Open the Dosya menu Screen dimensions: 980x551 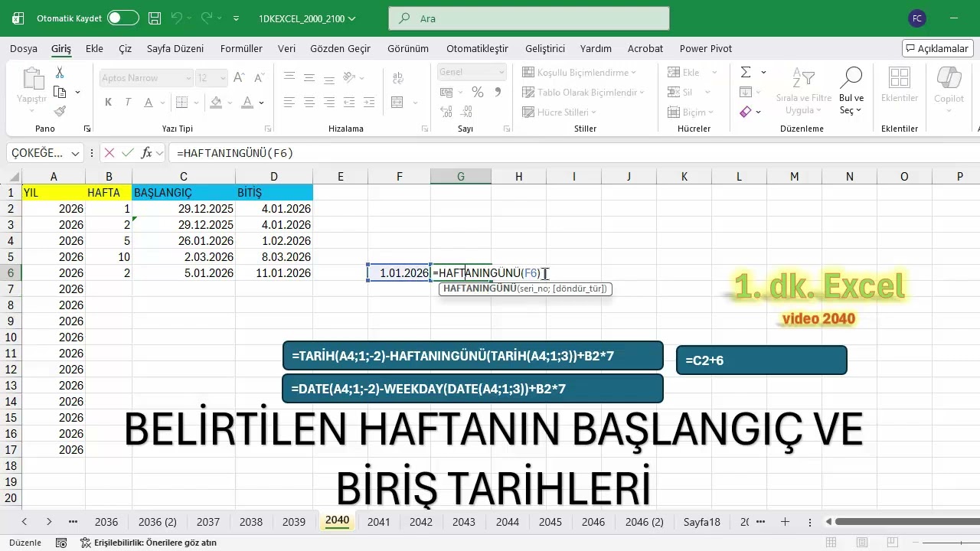pos(24,48)
